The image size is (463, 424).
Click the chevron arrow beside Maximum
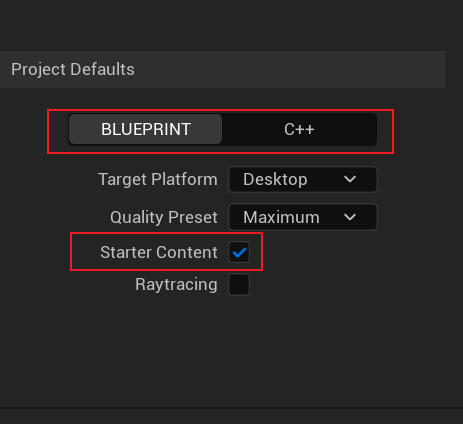click(350, 217)
